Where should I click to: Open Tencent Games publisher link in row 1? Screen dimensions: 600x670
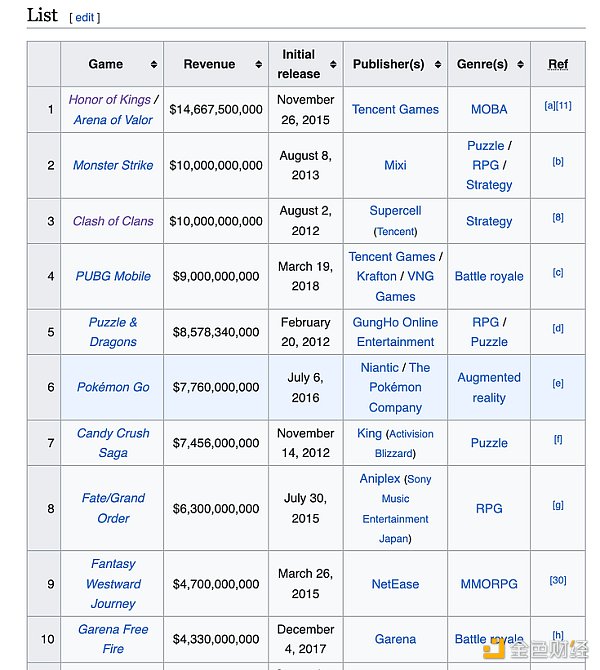click(395, 109)
